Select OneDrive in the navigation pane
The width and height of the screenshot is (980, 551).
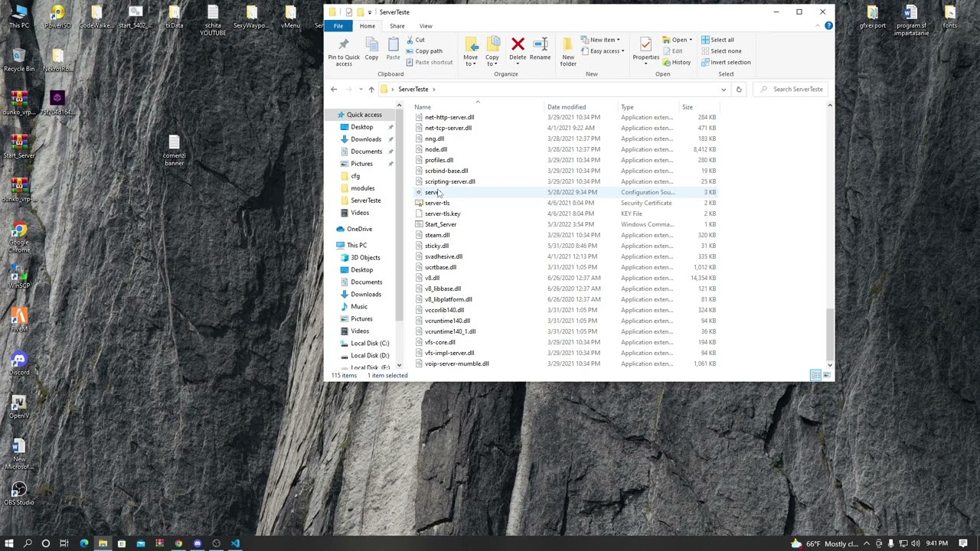359,229
